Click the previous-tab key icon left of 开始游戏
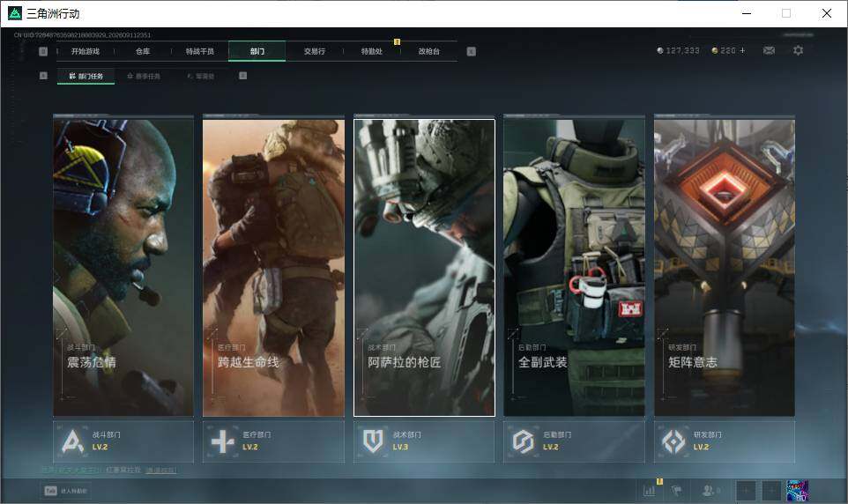The width and height of the screenshot is (848, 504). [43, 51]
